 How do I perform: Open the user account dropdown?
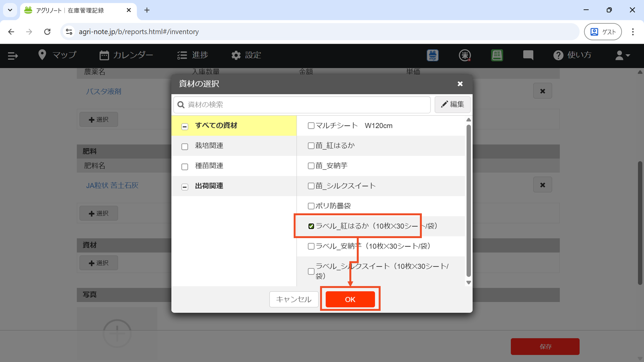click(x=622, y=55)
